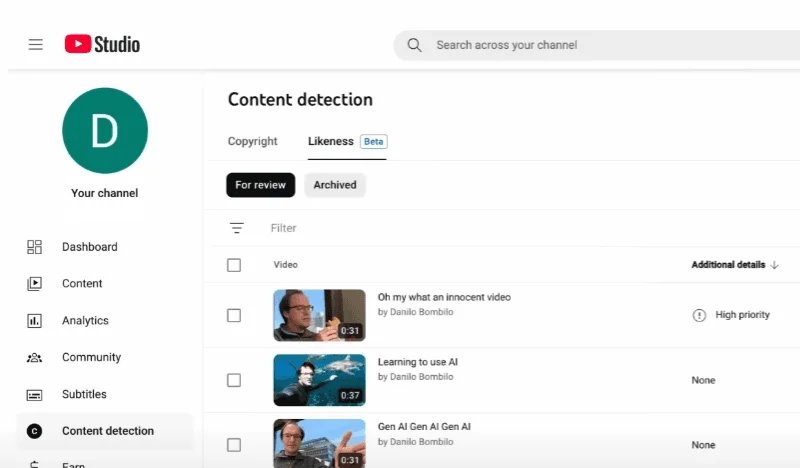The width and height of the screenshot is (800, 468).
Task: Show the Archived detections list
Action: [335, 185]
